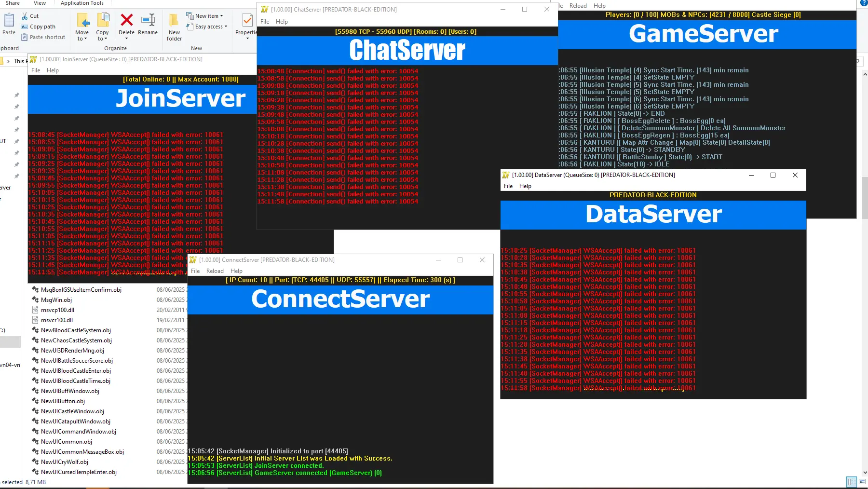Click Paste shortcut in the ribbon

pyautogui.click(x=43, y=37)
